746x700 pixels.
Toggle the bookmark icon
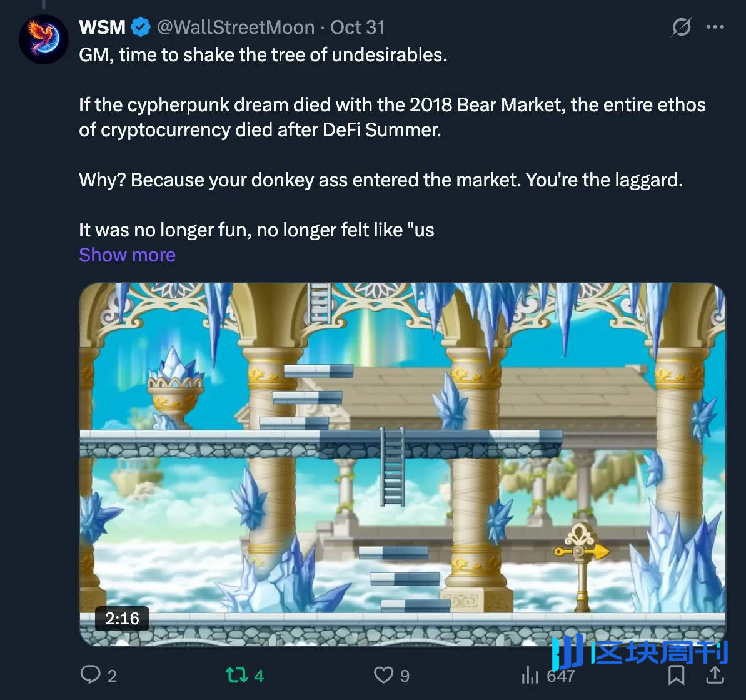676,675
